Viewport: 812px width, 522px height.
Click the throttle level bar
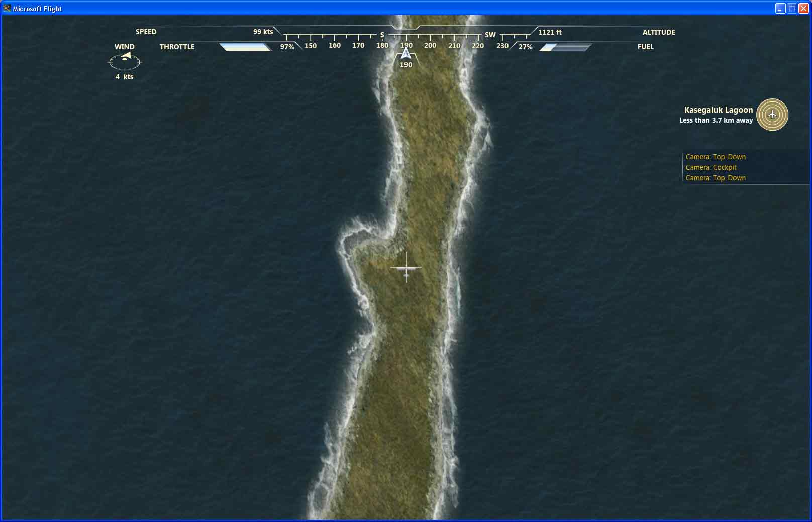tap(246, 47)
